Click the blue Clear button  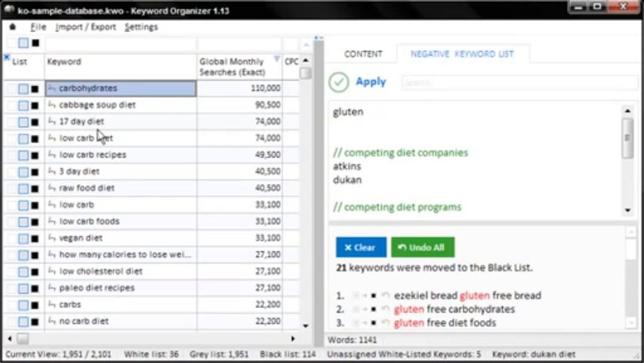click(x=361, y=248)
